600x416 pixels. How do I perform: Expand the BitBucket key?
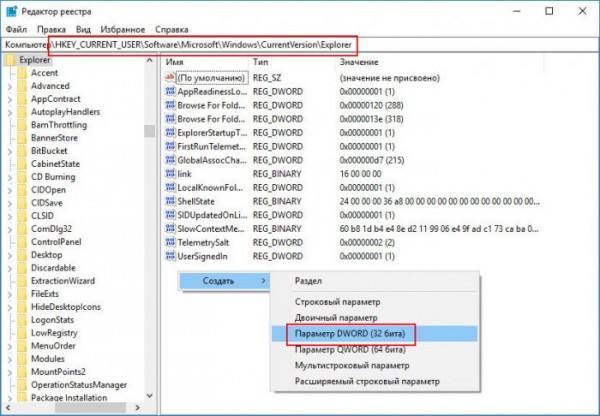point(10,152)
